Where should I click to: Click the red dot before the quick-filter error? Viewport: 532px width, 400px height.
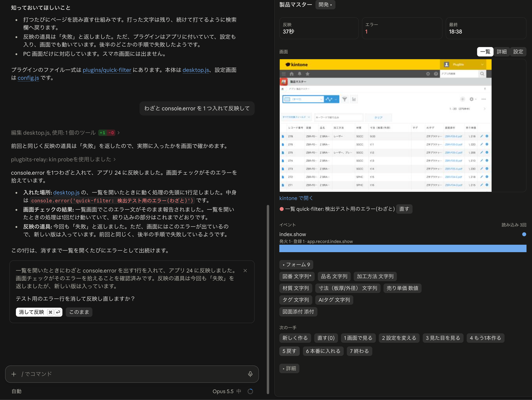282,209
